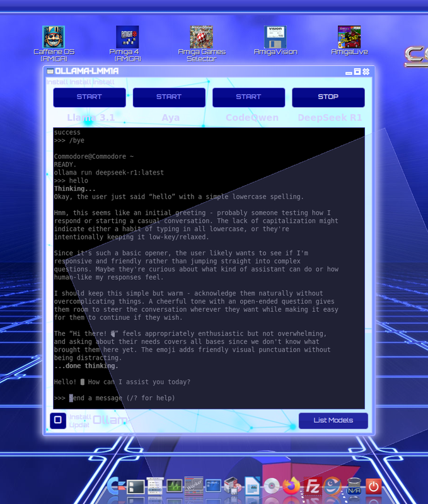Click the 'Commodore@Commodore ~' terminal line
428x504 pixels.
point(93,156)
